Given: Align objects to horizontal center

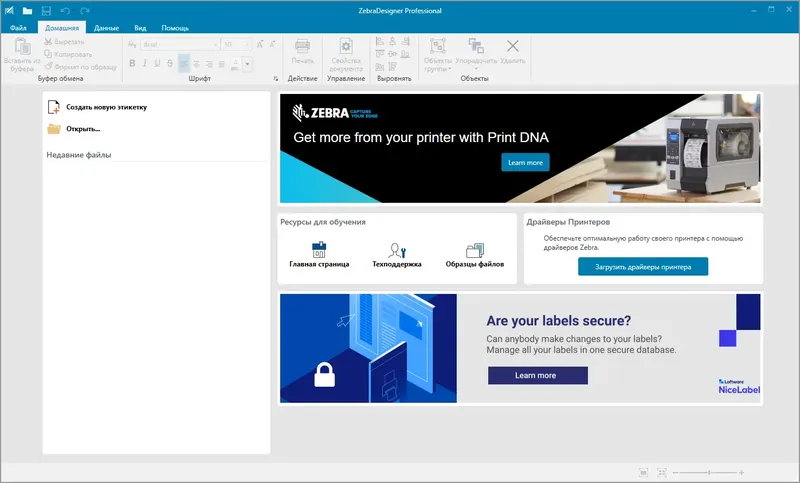Looking at the screenshot, I should pos(392,41).
